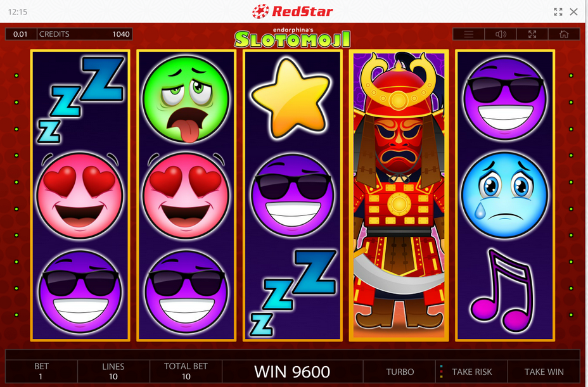Mute the game sound speaker icon
The image size is (588, 387).
pyautogui.click(x=501, y=34)
